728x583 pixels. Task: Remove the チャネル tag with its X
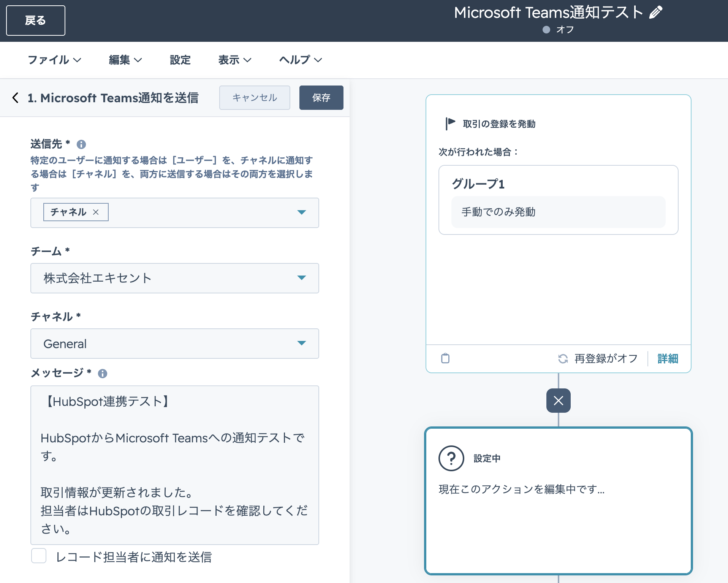[x=96, y=212]
